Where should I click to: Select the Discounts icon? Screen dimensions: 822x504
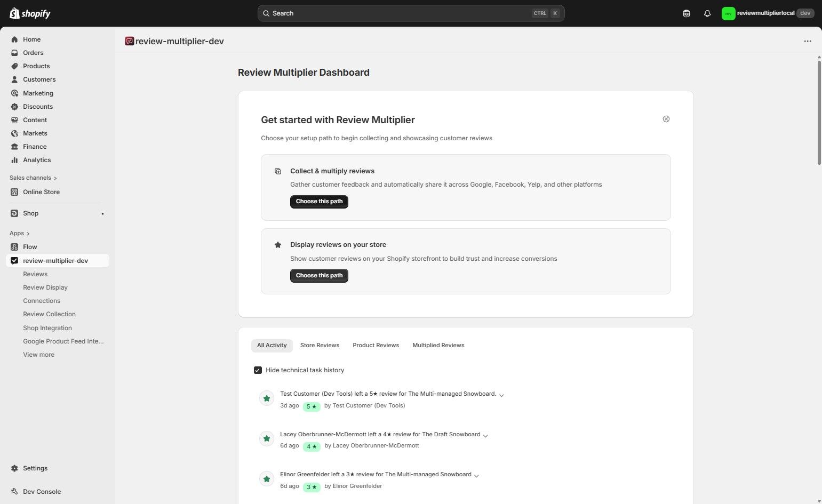tap(14, 106)
